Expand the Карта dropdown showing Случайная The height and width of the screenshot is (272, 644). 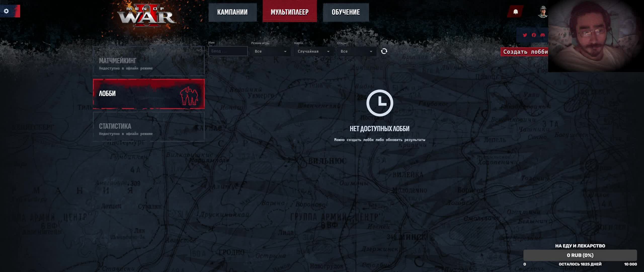pyautogui.click(x=313, y=51)
